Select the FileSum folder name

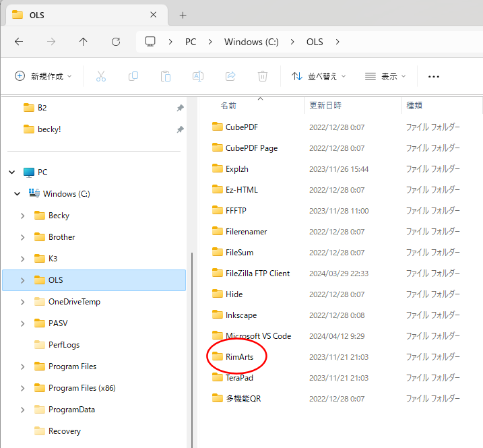click(x=239, y=253)
